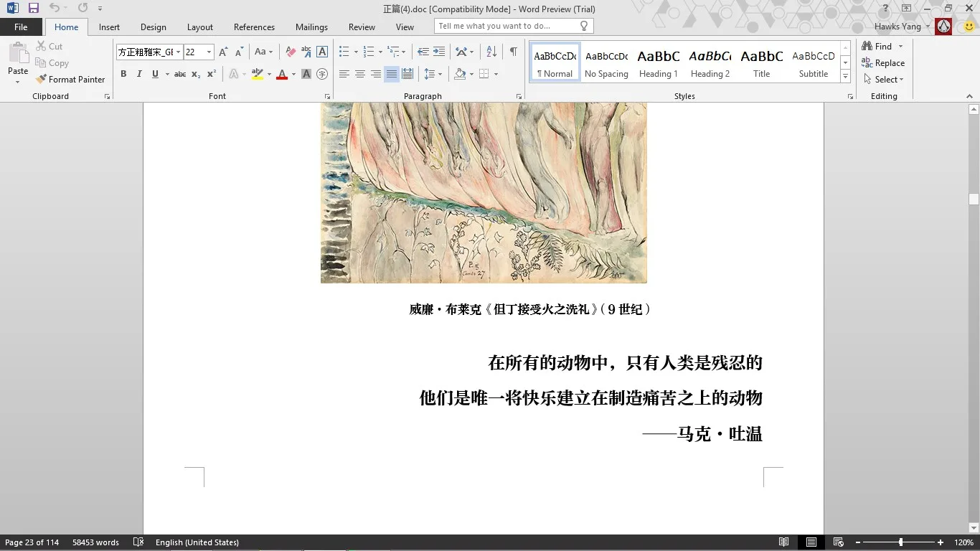980x551 pixels.
Task: Apply the No Spacing style
Action: [x=607, y=63]
